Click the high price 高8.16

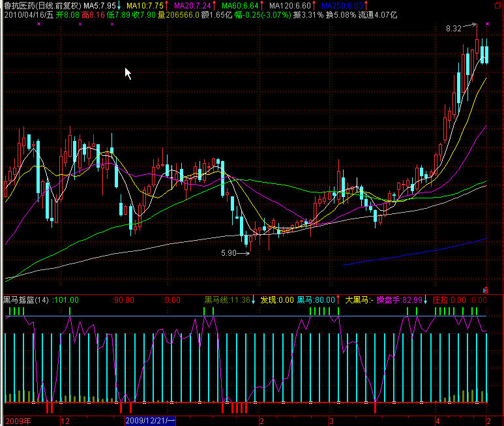click(93, 15)
